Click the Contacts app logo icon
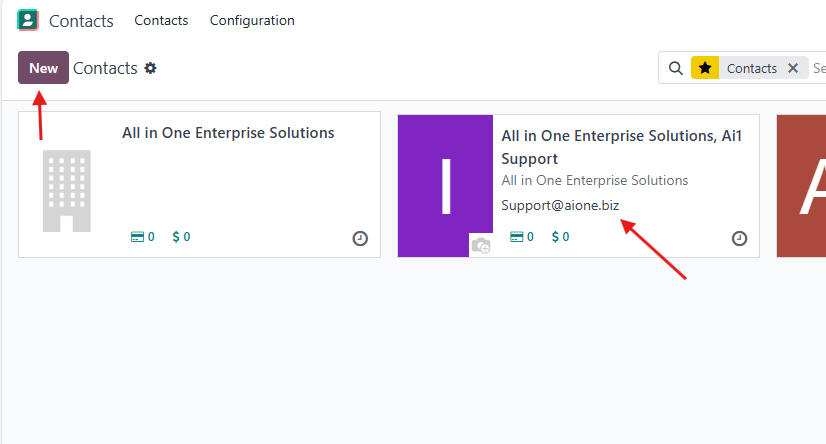Viewport: 826px width, 444px height. (x=28, y=20)
